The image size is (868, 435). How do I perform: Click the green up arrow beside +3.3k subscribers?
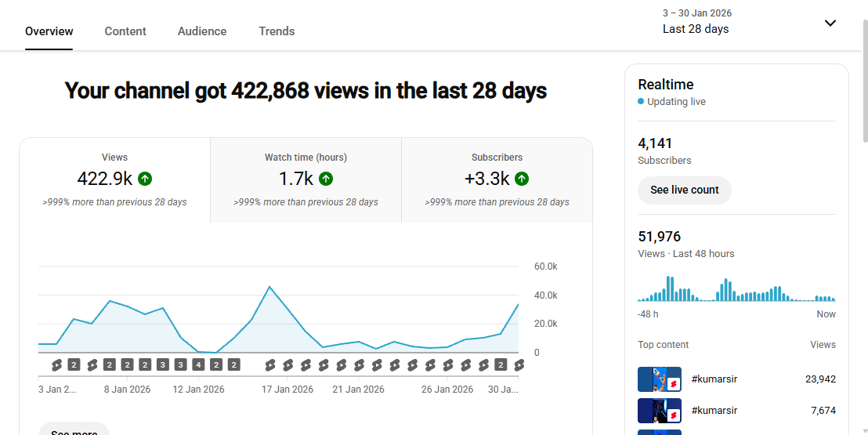521,179
